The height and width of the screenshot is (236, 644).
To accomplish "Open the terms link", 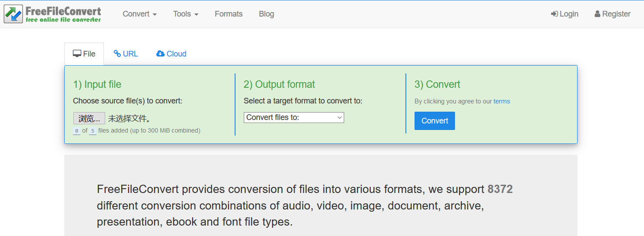I will (x=501, y=101).
